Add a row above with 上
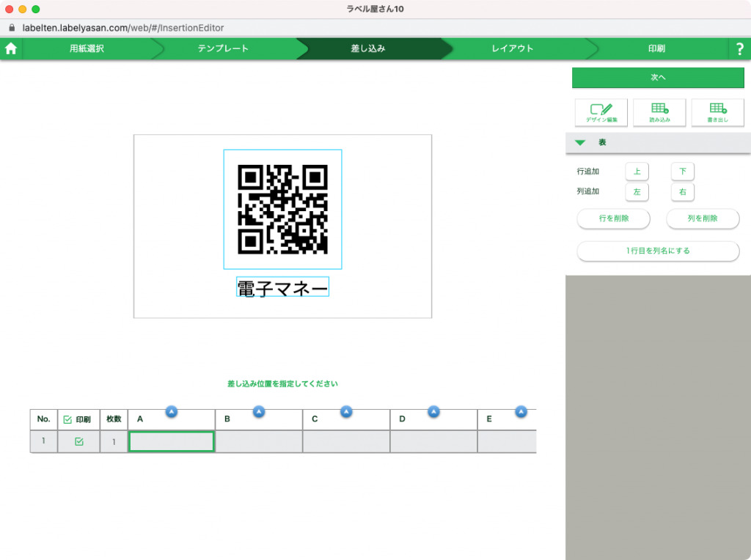 pos(637,172)
